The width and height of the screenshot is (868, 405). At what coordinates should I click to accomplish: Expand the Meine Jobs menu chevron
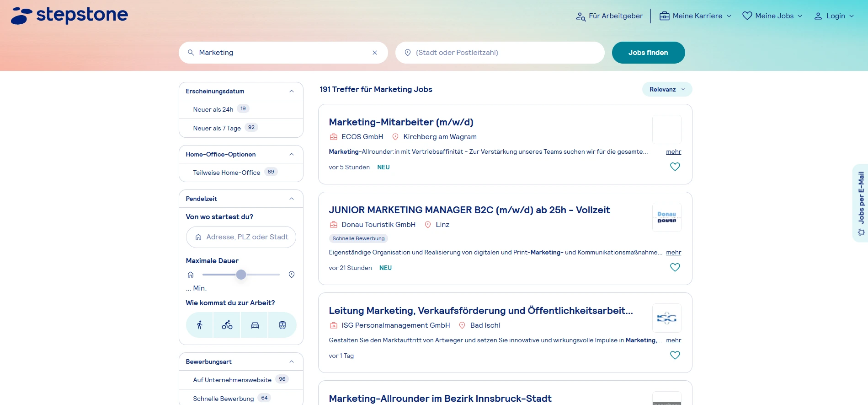pos(800,16)
